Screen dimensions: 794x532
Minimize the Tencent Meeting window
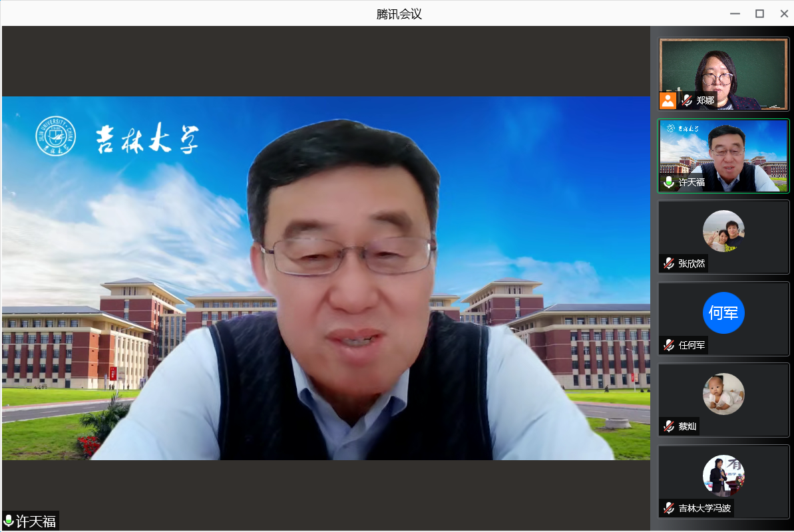click(735, 14)
